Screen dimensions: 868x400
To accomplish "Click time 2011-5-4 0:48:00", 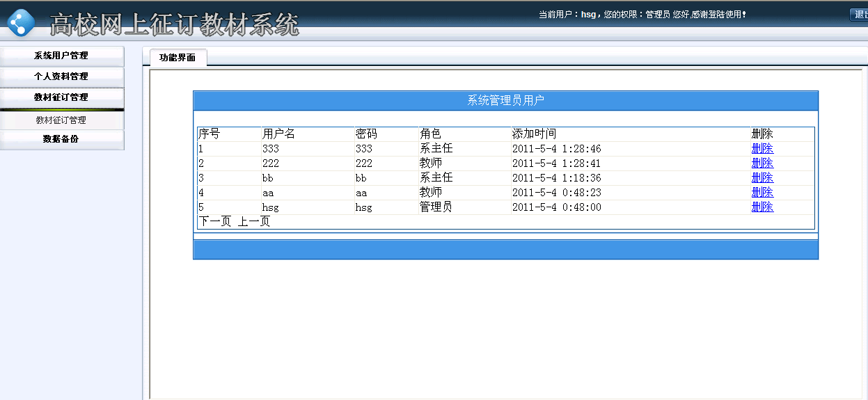I will point(557,207).
